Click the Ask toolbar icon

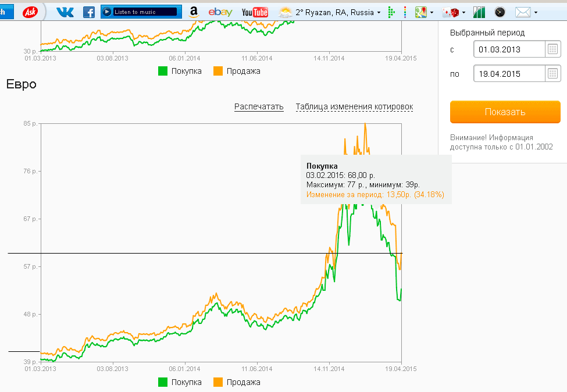31,12
